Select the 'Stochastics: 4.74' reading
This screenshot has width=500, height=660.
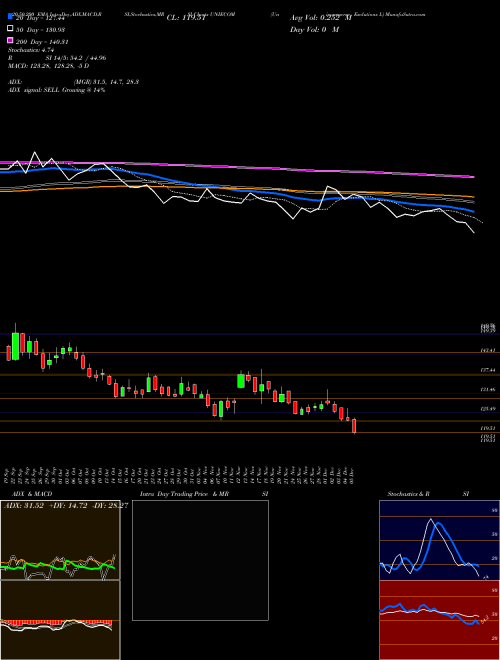pyautogui.click(x=32, y=50)
